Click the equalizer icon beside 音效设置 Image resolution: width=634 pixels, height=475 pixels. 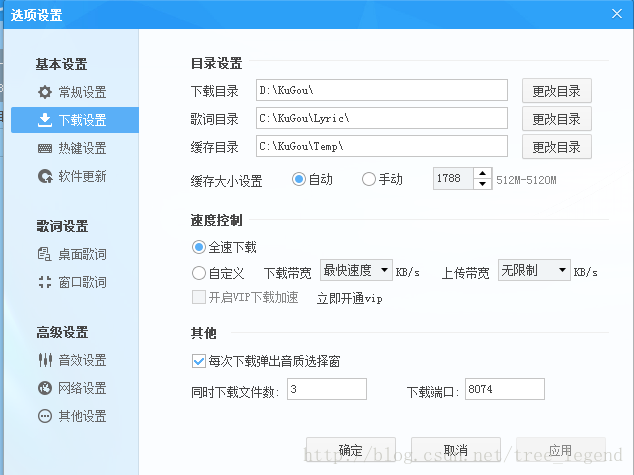click(x=45, y=360)
